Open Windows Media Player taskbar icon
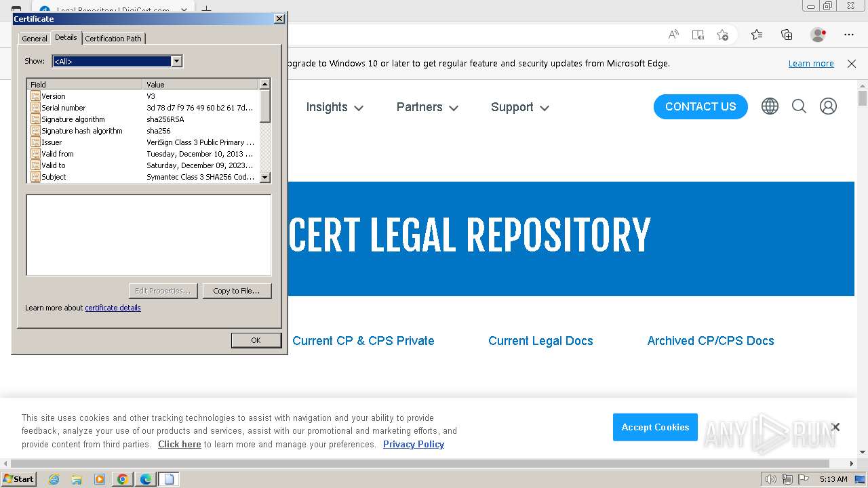The height and width of the screenshot is (488, 868). 100,479
